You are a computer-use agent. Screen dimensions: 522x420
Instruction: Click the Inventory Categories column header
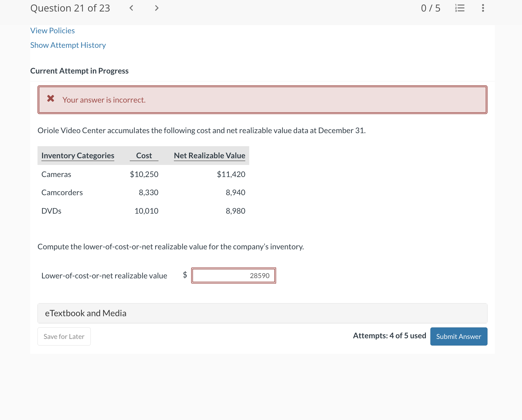click(x=78, y=156)
